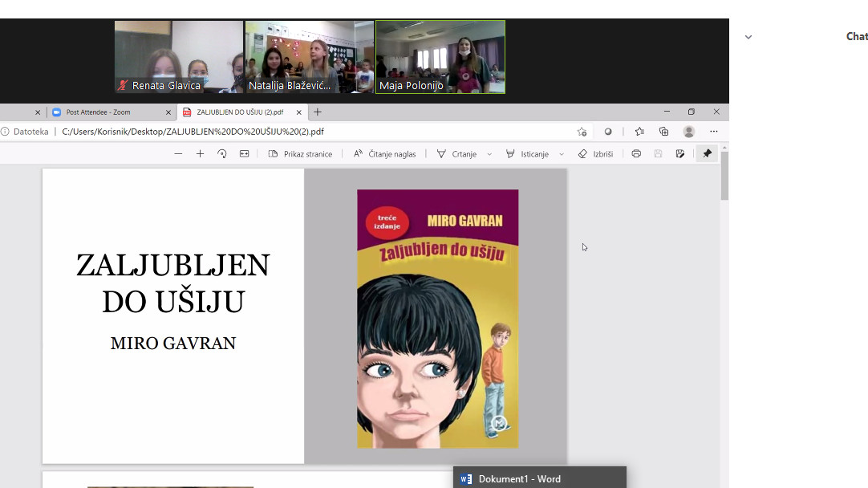The height and width of the screenshot is (488, 868).
Task: Expand the Crtanje options arrow
Action: pos(489,154)
